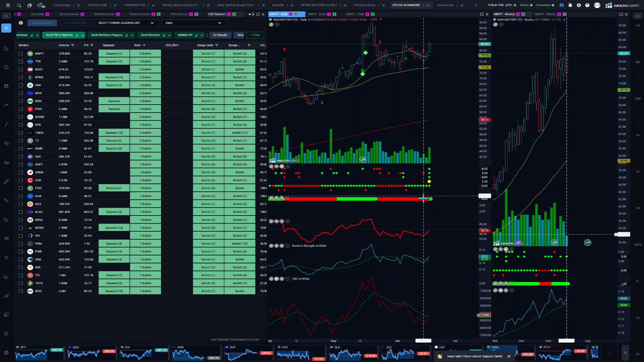
Task: Open the SPY mini chart thumbnail
Action: coord(40,353)
